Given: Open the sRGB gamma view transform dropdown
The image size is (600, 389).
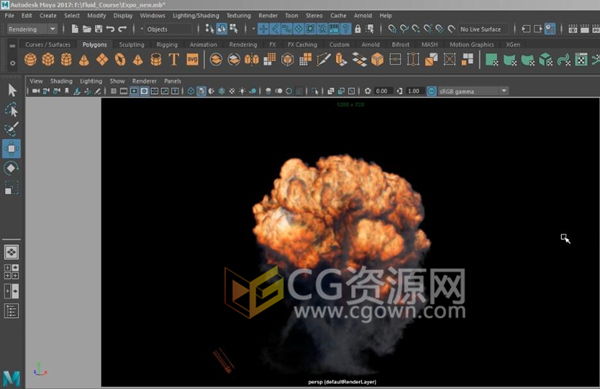Looking at the screenshot, I should point(473,91).
